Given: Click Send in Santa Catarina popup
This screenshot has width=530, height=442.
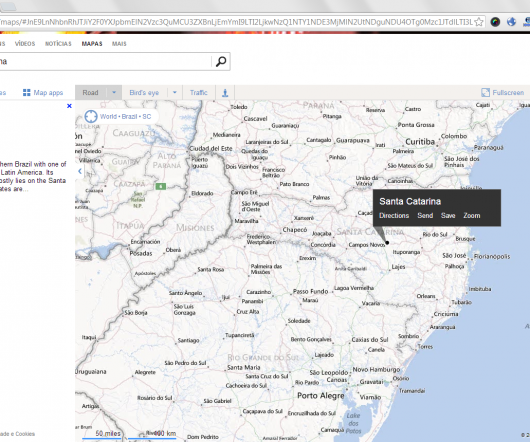Looking at the screenshot, I should pyautogui.click(x=425, y=216).
